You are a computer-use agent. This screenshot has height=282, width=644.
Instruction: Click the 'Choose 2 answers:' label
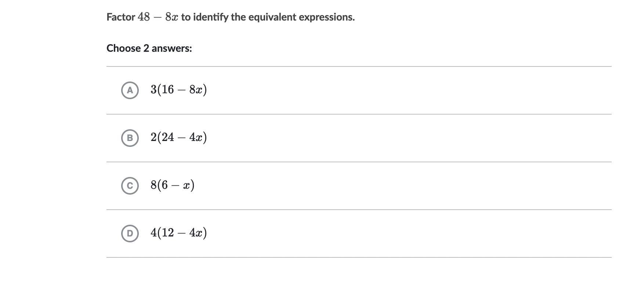click(x=149, y=48)
